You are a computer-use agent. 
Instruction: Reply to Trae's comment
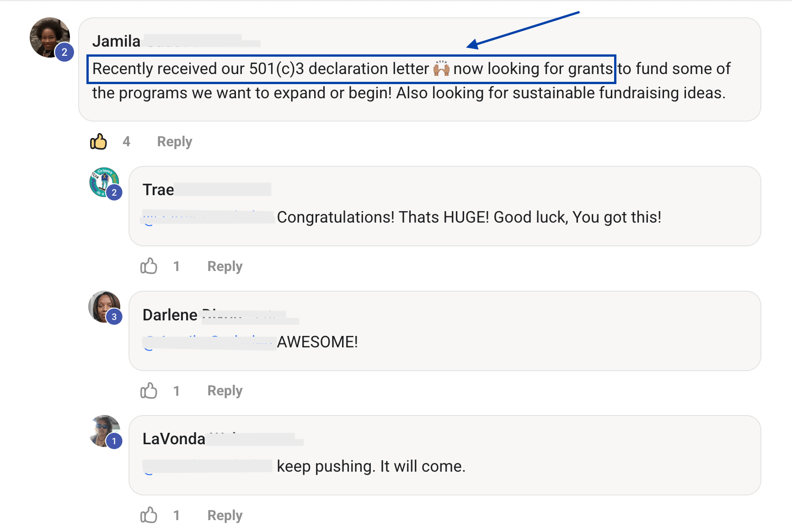coord(225,266)
